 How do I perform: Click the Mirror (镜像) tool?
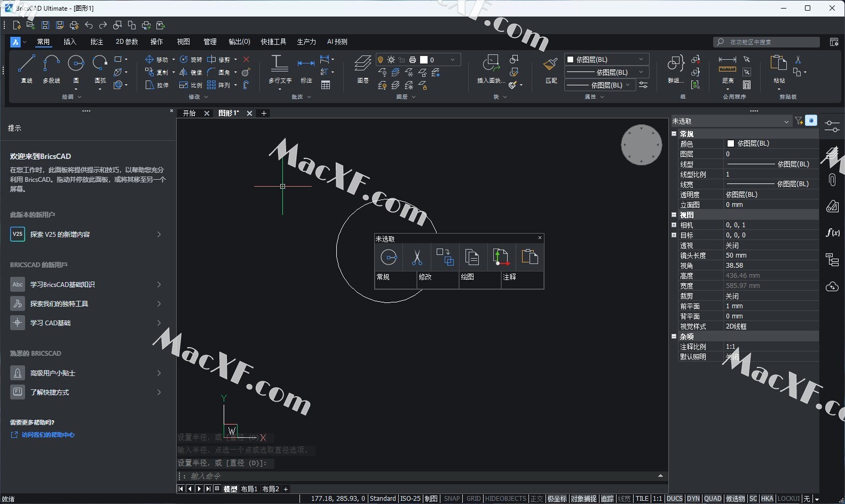click(191, 73)
